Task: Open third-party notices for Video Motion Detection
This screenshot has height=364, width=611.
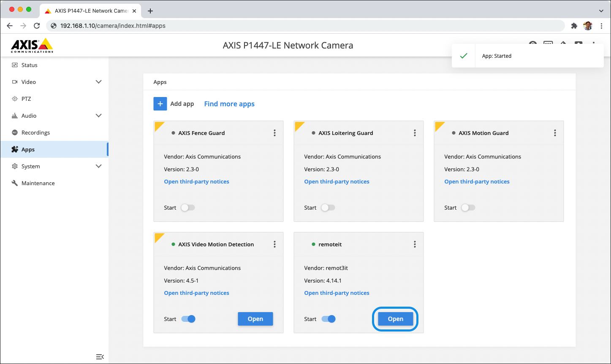Action: coord(196,293)
